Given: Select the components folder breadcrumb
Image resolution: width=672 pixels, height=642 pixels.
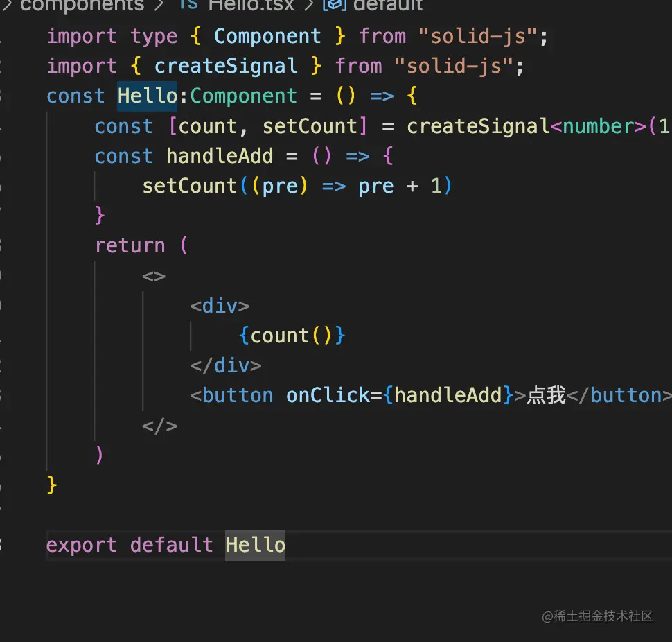Looking at the screenshot, I should [x=82, y=5].
